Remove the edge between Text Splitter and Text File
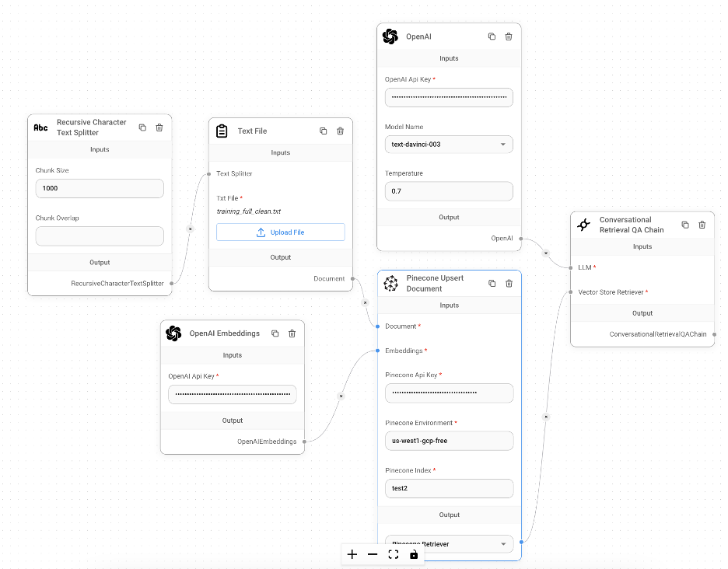The height and width of the screenshot is (569, 728). (x=190, y=229)
